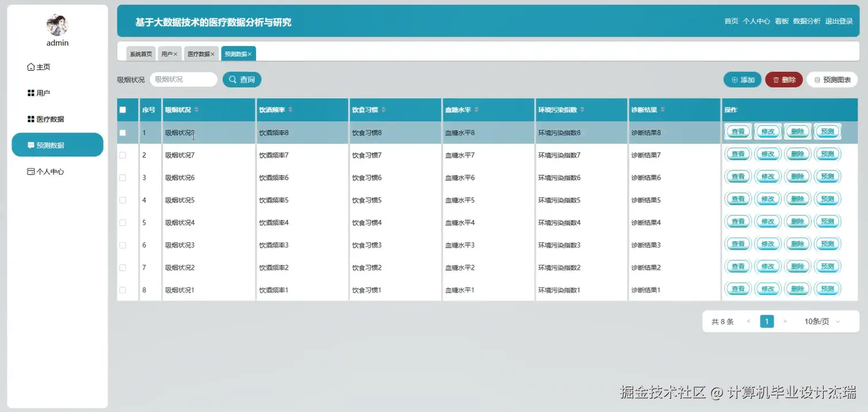Click 删除 for the 吸烟状况8 row
The width and height of the screenshot is (868, 412).
(798, 132)
